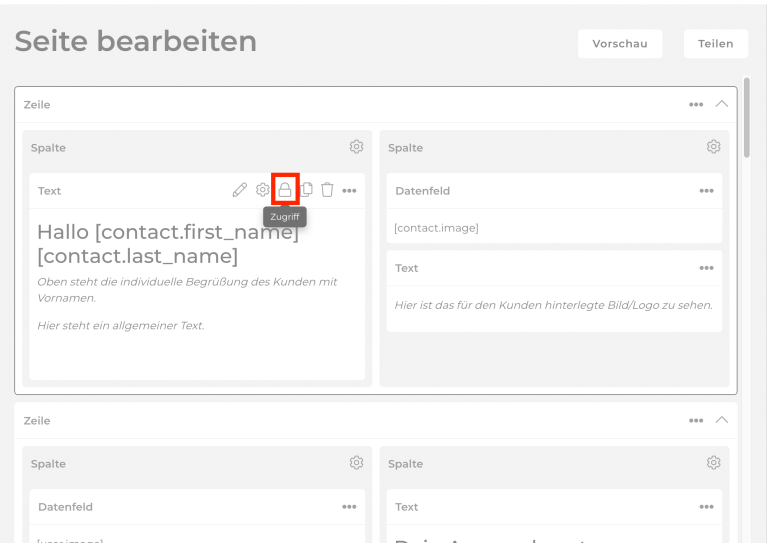Duplicate the Text block via copy icon
This screenshot has height=543, width=768.
click(307, 190)
